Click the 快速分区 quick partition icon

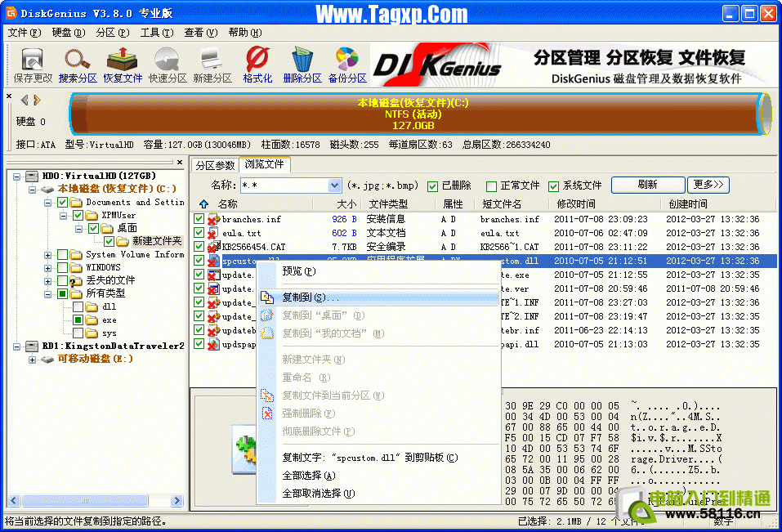click(x=167, y=65)
